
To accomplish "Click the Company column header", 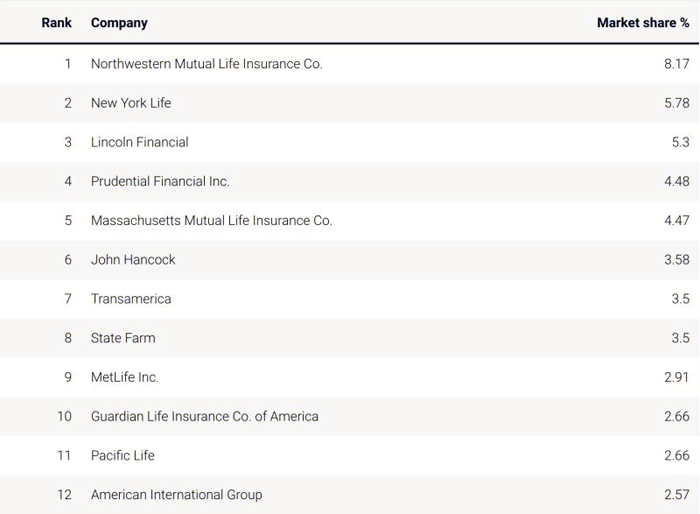I will click(x=119, y=22).
